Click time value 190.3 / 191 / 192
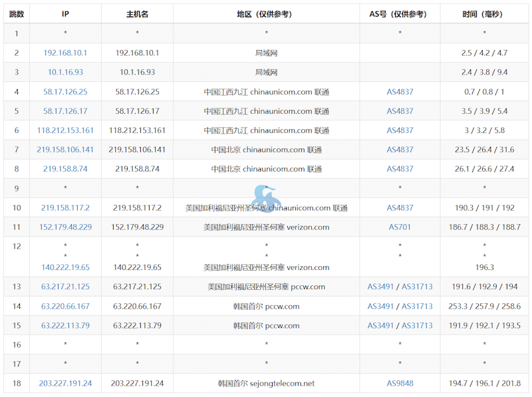532x397 pixels. pyautogui.click(x=484, y=207)
